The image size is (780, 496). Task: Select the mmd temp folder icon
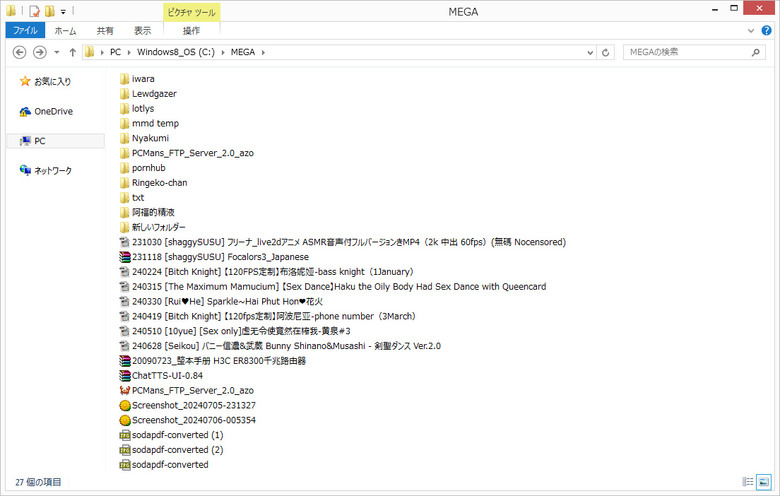coord(124,123)
